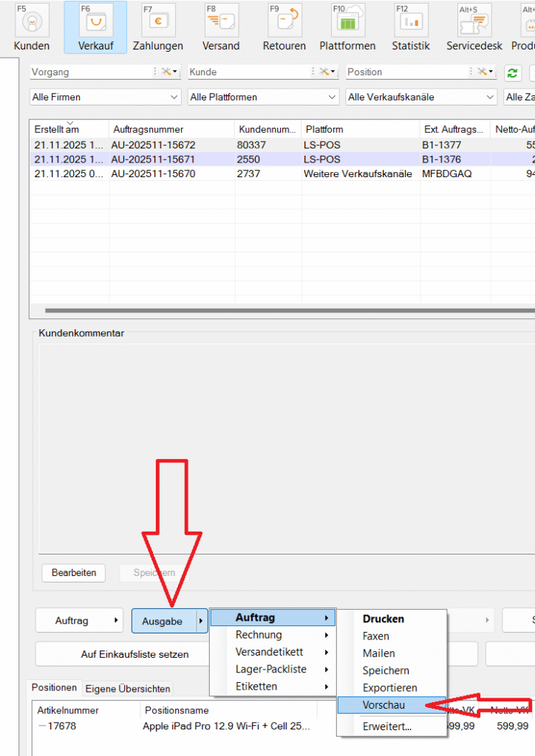Open the Kunden module icon
The width and height of the screenshot is (535, 756).
[32, 22]
